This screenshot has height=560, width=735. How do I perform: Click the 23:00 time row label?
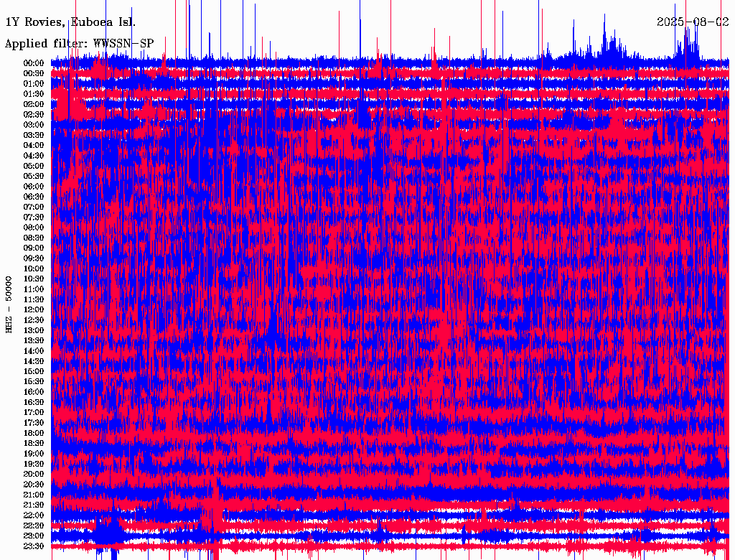point(34,536)
